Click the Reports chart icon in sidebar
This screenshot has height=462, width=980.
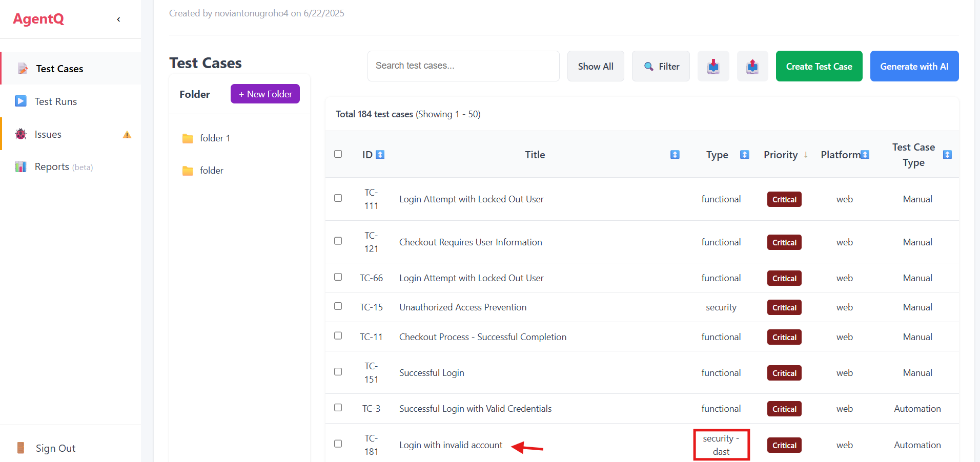(x=21, y=167)
